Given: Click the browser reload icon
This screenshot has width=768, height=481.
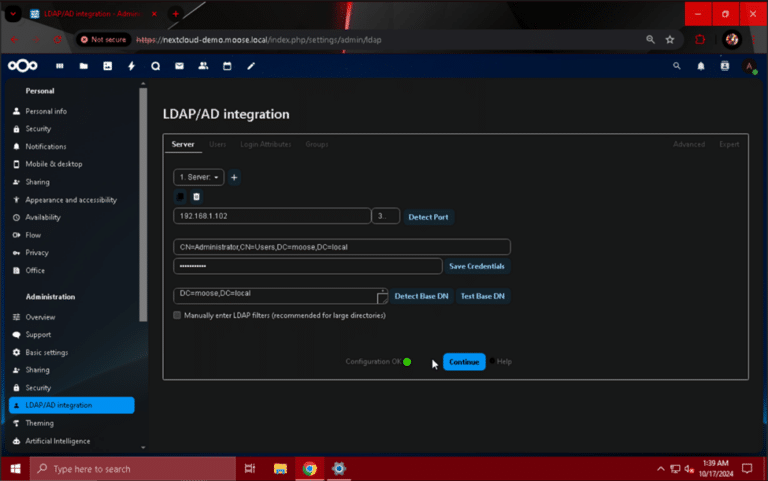Looking at the screenshot, I should tap(57, 40).
